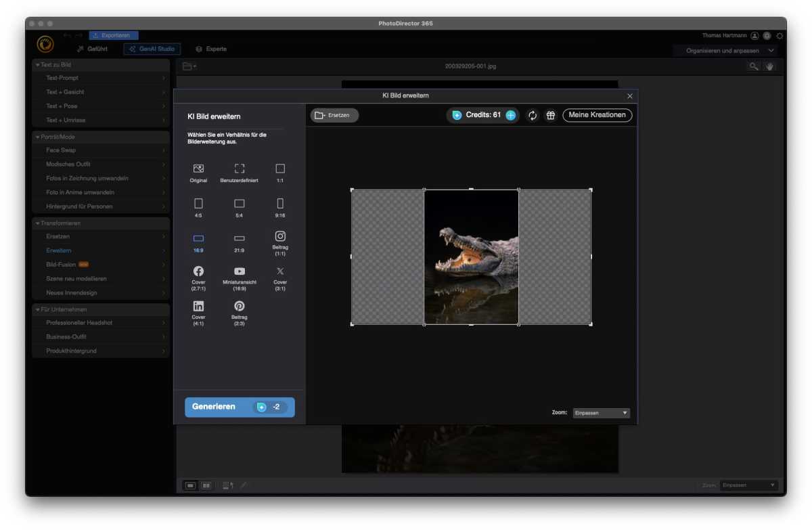Image resolution: width=812 pixels, height=530 pixels.
Task: Click the Exportieren button
Action: (114, 35)
